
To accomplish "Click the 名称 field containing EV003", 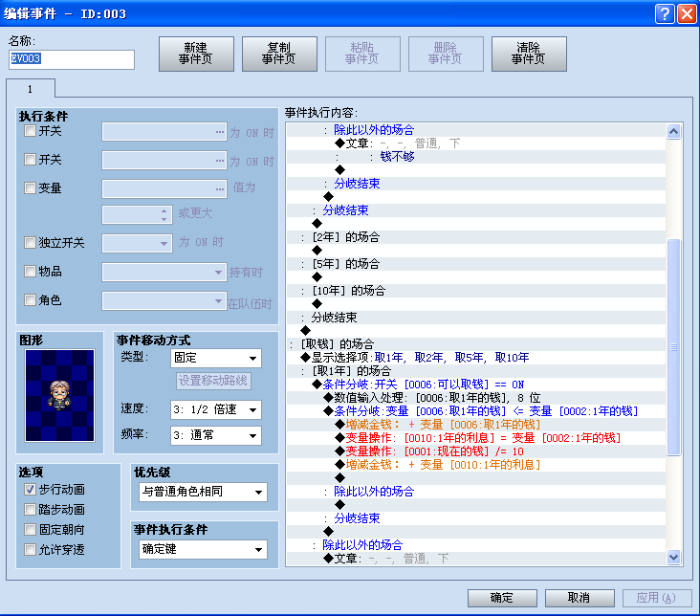I will pyautogui.click(x=72, y=59).
